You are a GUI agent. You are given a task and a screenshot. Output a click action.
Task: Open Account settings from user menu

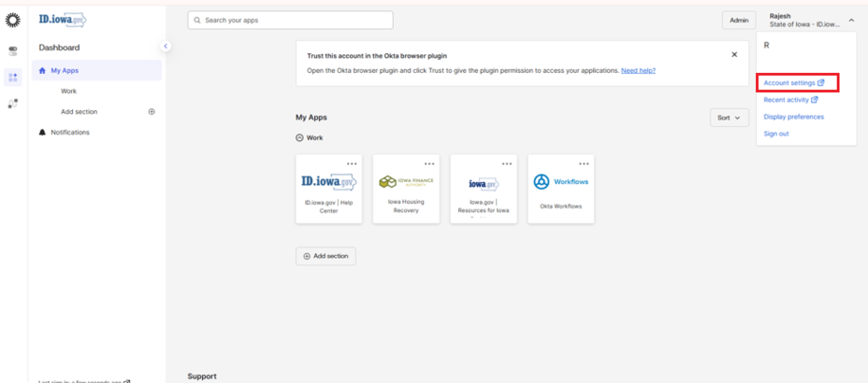click(x=789, y=83)
